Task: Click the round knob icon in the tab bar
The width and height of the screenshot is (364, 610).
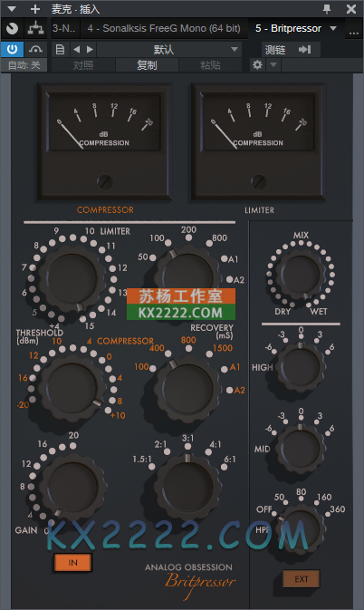Action: point(12,28)
